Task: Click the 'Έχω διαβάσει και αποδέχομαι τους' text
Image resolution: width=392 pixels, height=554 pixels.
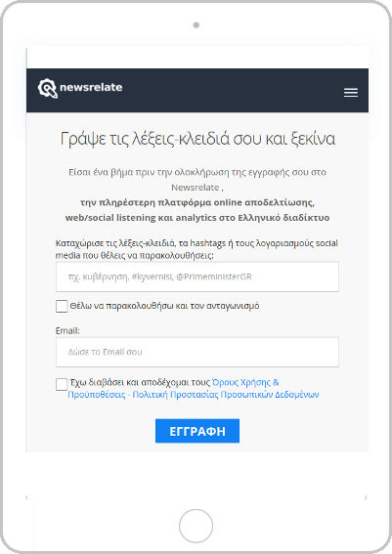Action: 140,382
